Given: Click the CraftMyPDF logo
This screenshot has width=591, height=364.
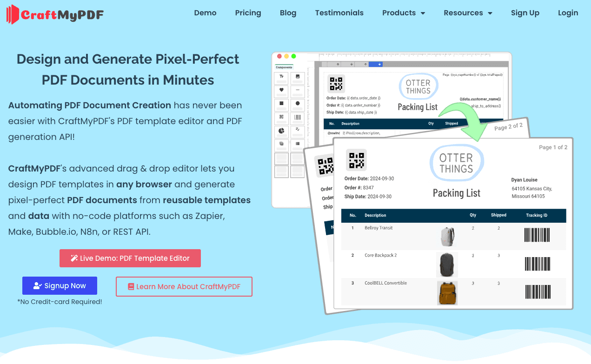Looking at the screenshot, I should coord(54,14).
